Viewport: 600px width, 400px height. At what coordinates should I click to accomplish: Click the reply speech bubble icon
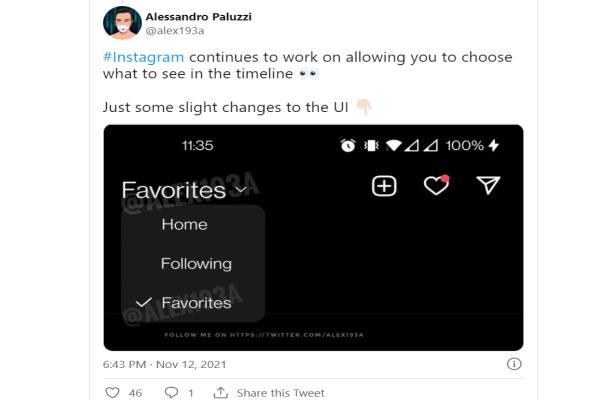pyautogui.click(x=171, y=392)
